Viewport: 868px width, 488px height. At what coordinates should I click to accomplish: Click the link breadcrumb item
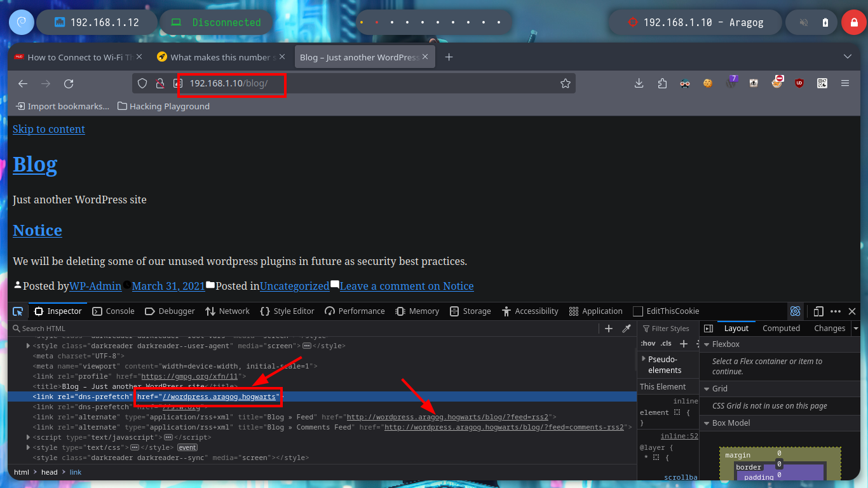coord(76,472)
